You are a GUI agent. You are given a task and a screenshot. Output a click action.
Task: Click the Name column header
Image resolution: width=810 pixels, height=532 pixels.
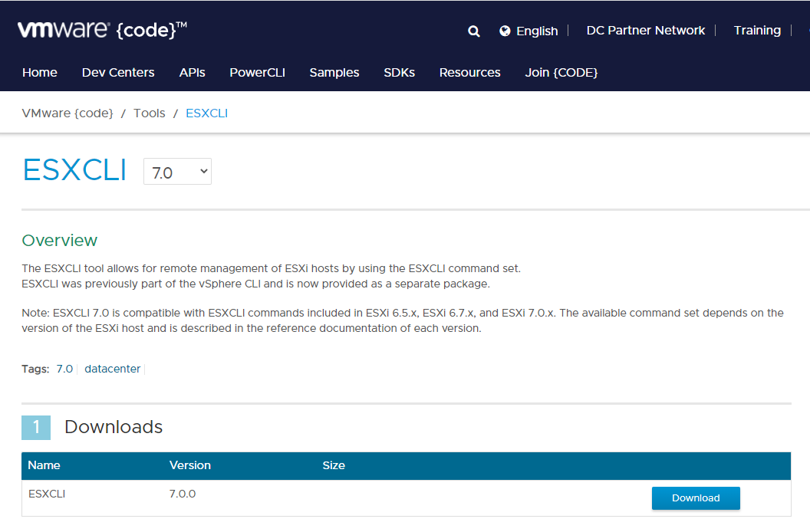(44, 465)
